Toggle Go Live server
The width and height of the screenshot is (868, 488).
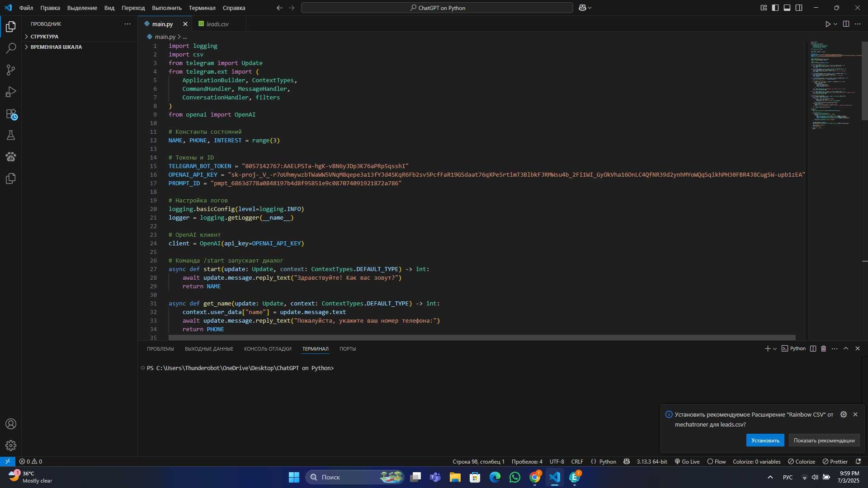pos(687,461)
